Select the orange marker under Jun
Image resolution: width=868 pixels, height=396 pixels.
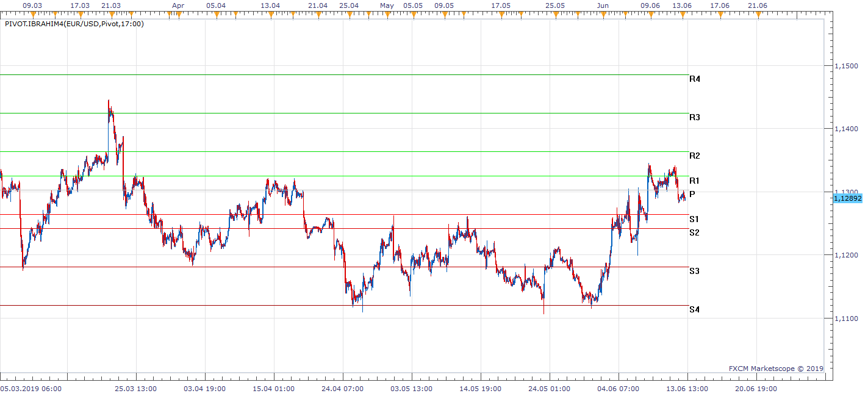click(x=603, y=14)
